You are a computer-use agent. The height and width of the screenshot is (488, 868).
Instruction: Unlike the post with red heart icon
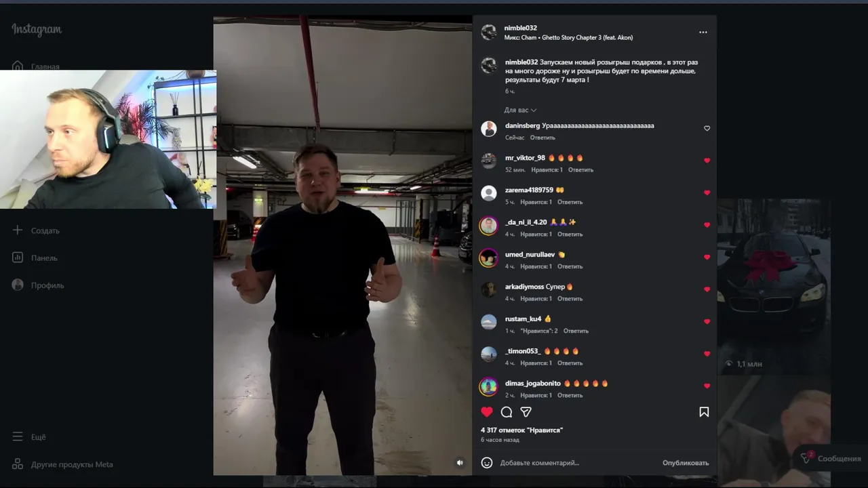tap(487, 411)
